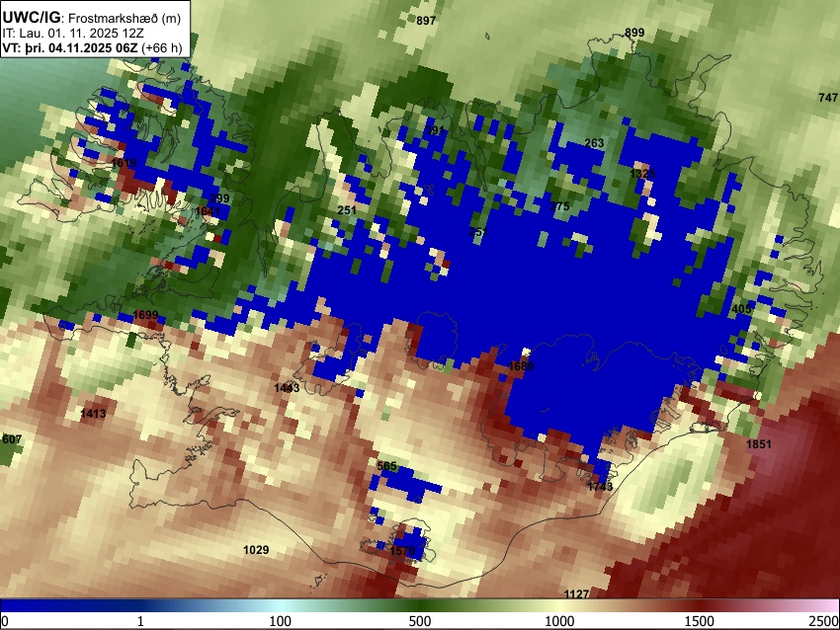Click the '899' value label
Viewport: 840px width, 630px height.
(634, 33)
